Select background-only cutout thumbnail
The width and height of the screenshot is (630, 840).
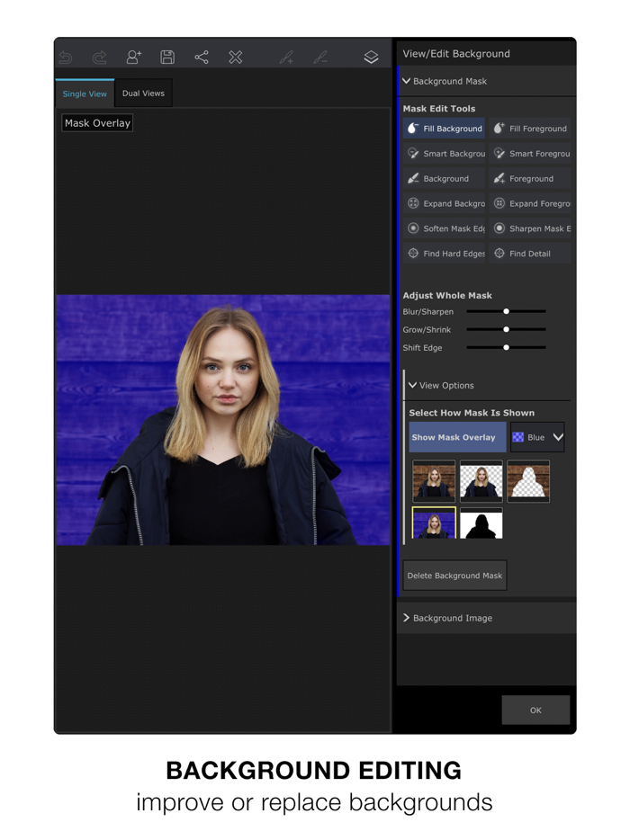[x=528, y=481]
